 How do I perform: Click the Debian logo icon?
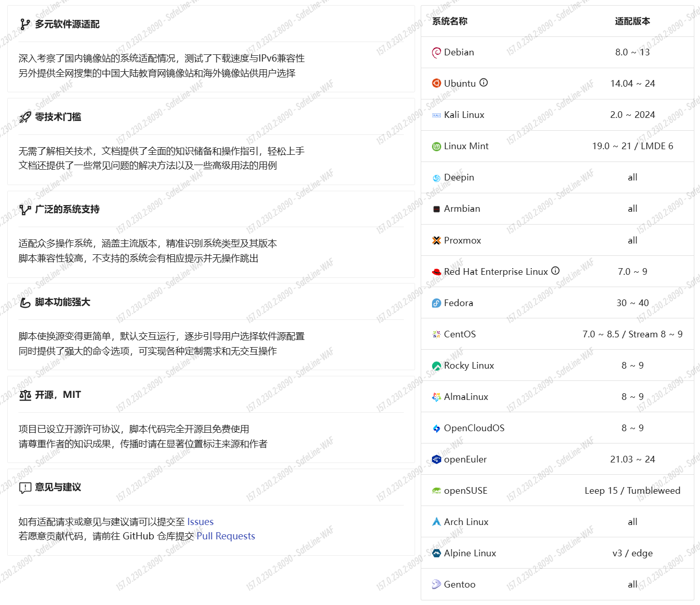pos(437,52)
